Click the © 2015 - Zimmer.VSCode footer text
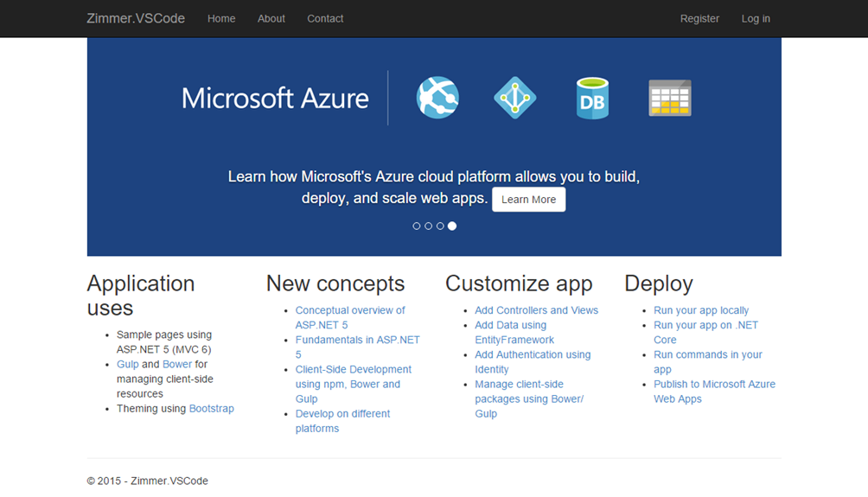This screenshot has height=497, width=868. (x=147, y=481)
